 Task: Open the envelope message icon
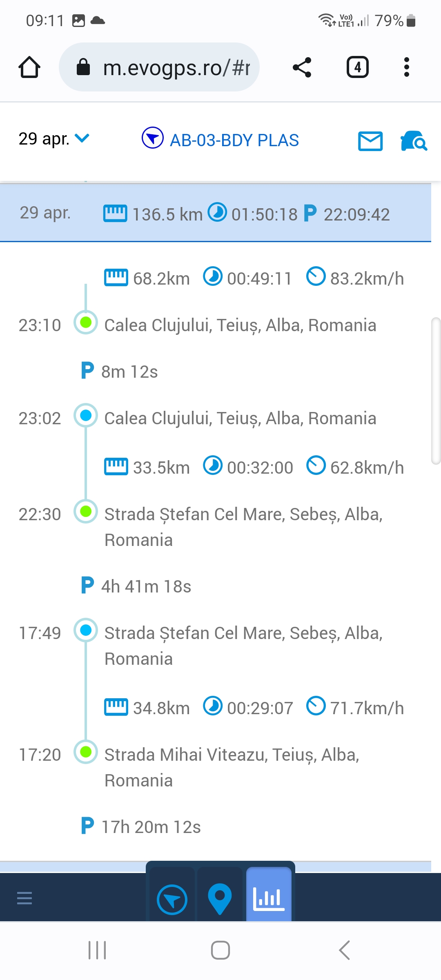[x=370, y=141]
